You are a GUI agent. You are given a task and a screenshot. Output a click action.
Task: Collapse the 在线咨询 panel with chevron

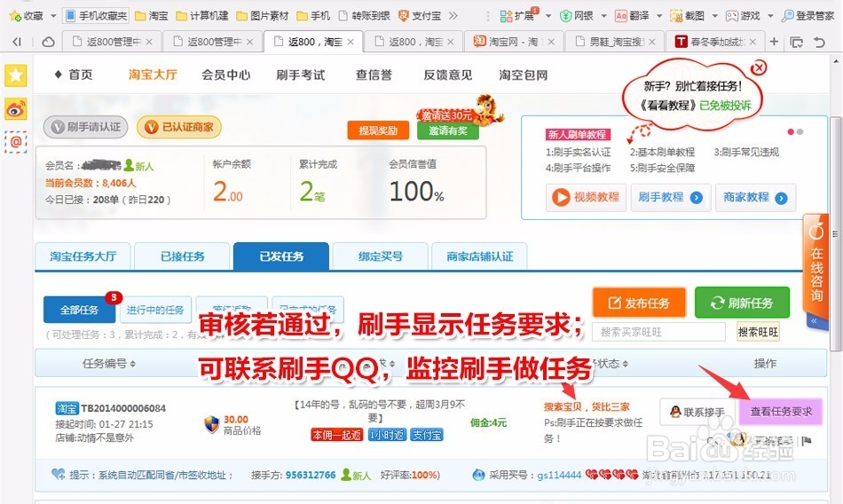pyautogui.click(x=814, y=320)
